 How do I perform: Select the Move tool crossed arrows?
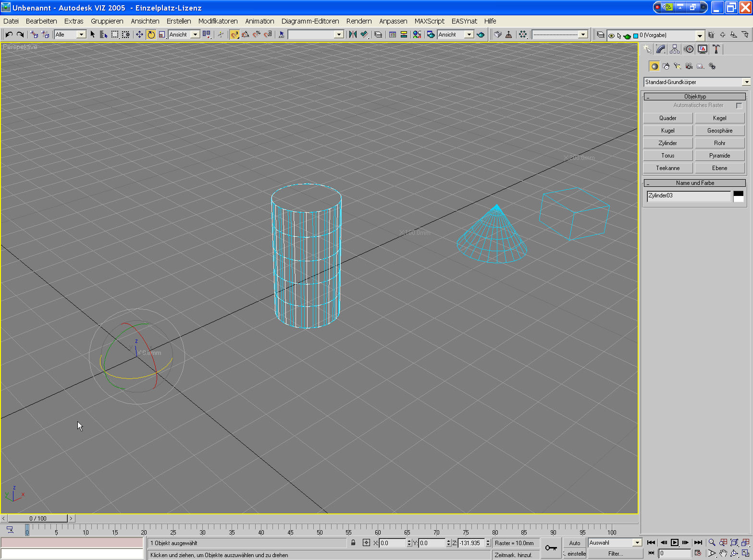(x=139, y=35)
